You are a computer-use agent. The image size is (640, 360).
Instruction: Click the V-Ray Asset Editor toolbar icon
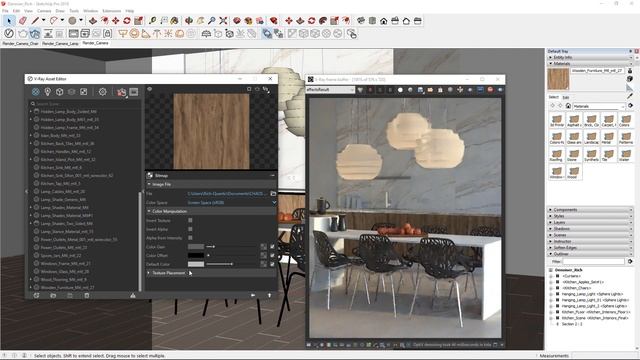[9, 33]
